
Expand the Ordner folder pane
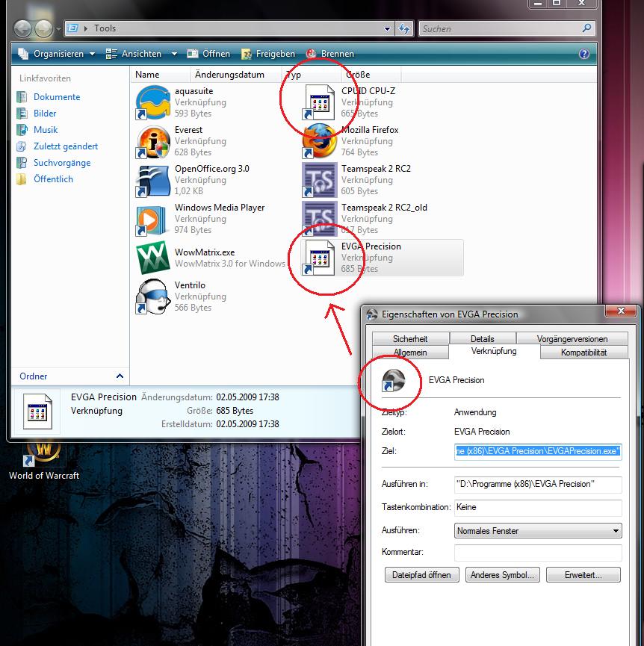[120, 376]
